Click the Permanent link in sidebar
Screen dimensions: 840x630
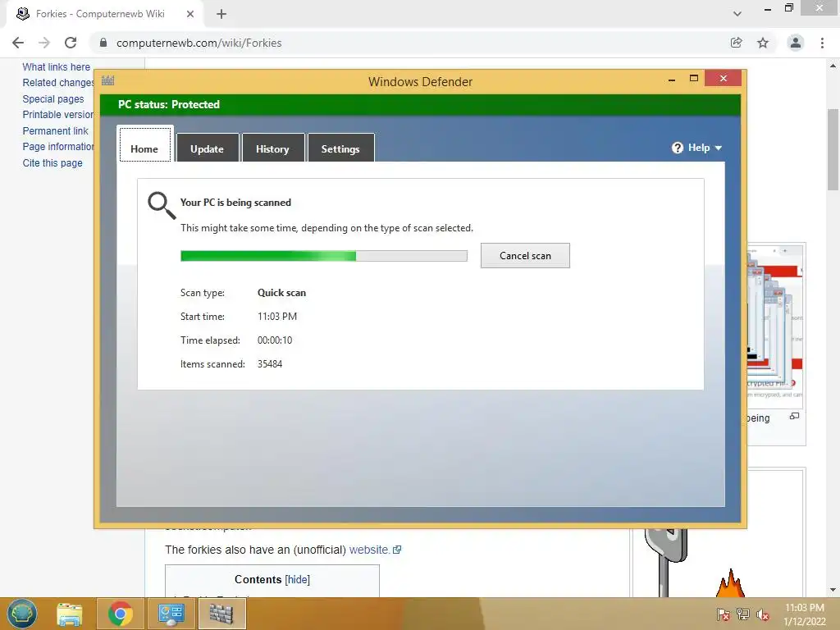click(x=55, y=130)
